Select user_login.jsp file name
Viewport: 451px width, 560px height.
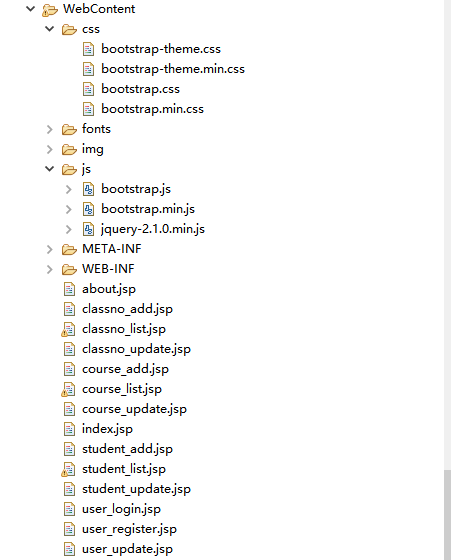pyautogui.click(x=121, y=509)
